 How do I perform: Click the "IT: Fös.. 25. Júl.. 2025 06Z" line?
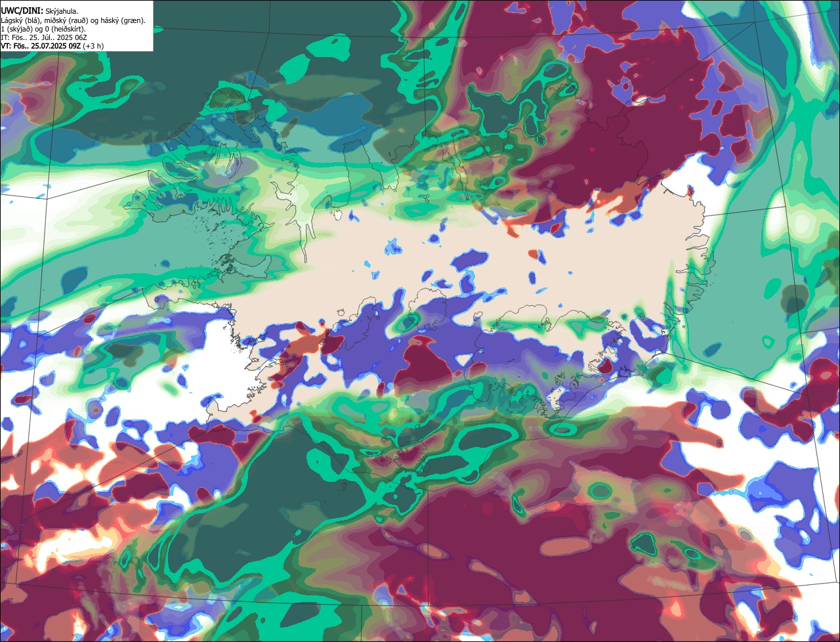pos(44,37)
